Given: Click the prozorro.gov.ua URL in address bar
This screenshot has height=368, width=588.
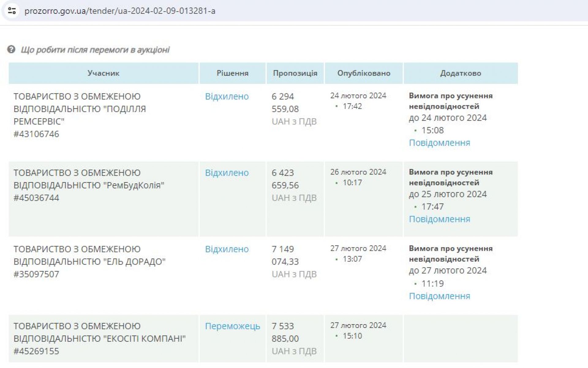Looking at the screenshot, I should coord(120,11).
